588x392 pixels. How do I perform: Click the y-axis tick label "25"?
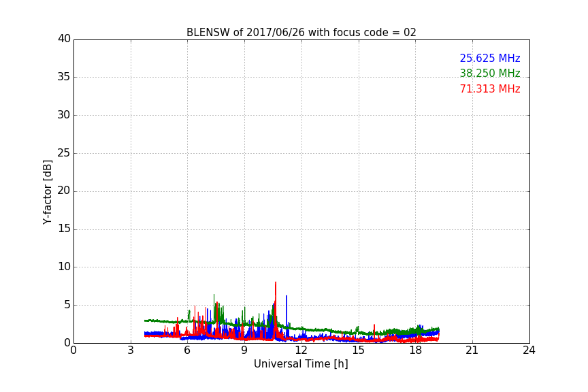[64, 152]
